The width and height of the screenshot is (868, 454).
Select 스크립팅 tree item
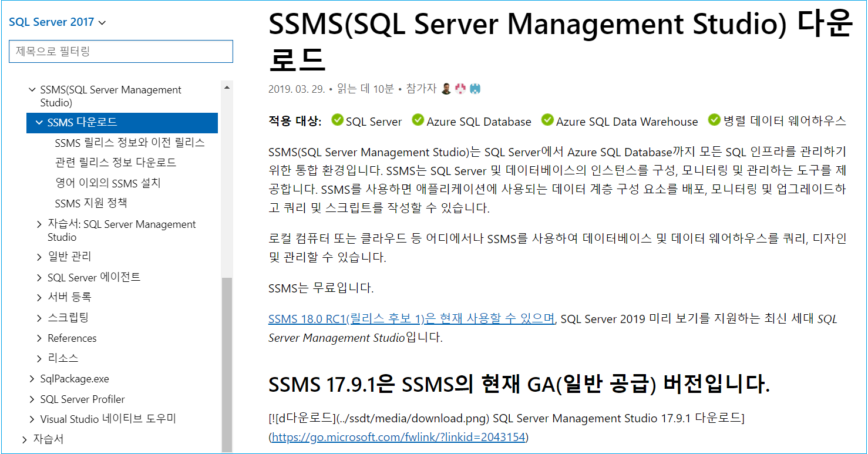68,318
